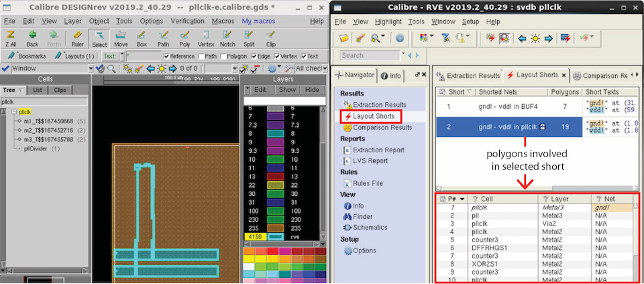
Task: Choose the Clip tool
Action: tap(270, 39)
